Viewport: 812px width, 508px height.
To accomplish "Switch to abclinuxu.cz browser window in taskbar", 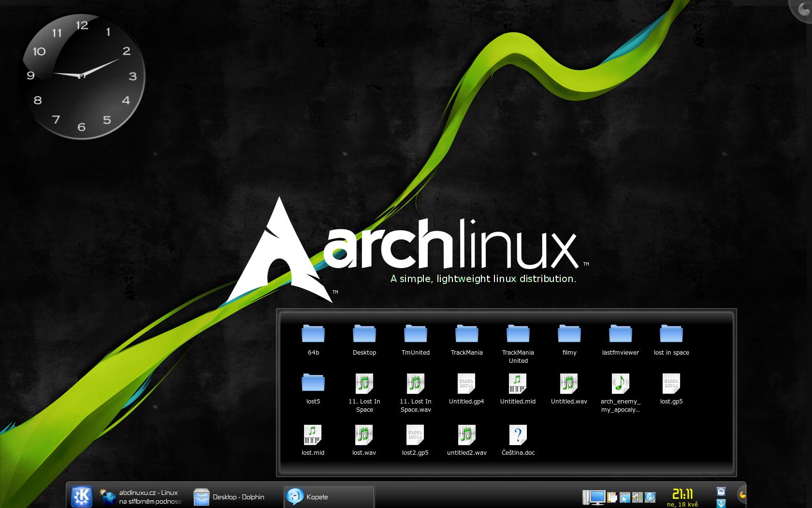I will click(x=140, y=497).
